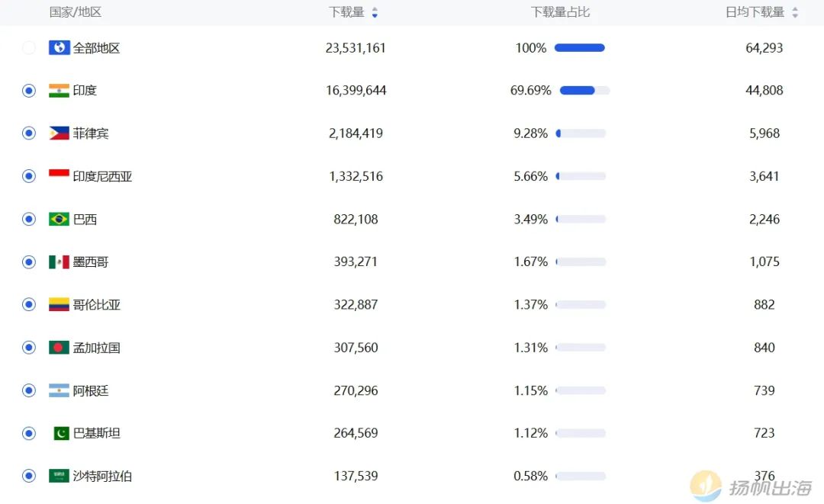Image resolution: width=824 pixels, height=504 pixels.
Task: Deselect the 沙特阿拉伯 radio button
Action: 29,476
